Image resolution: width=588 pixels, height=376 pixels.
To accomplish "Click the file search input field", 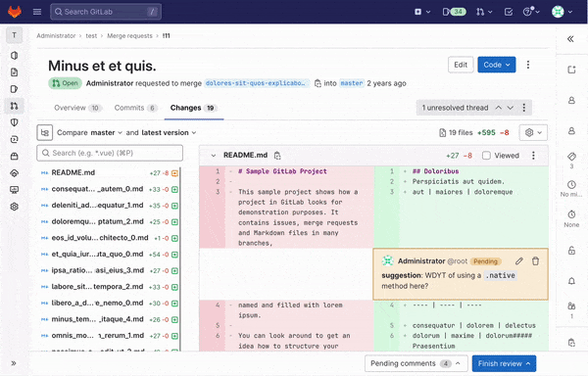I will point(110,153).
